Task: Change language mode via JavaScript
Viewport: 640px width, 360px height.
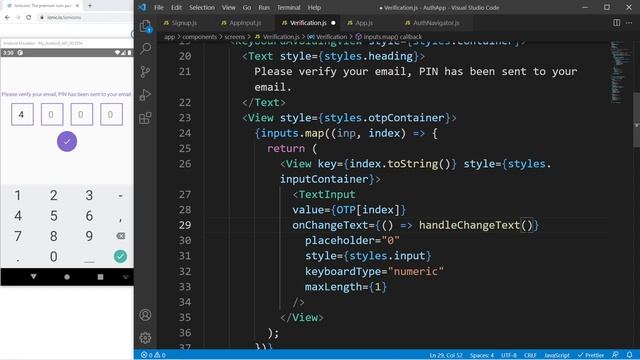Action: click(x=557, y=355)
